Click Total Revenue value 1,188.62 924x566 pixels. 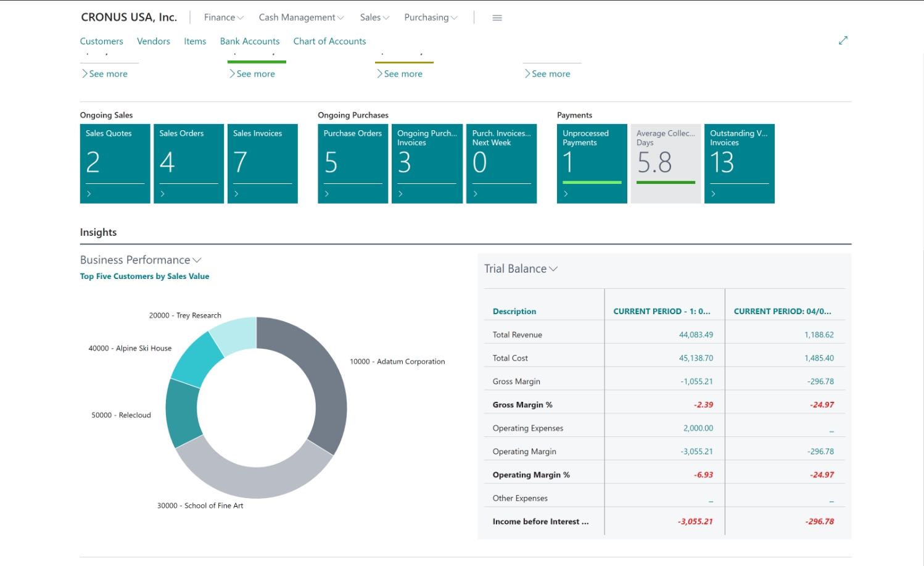pos(819,335)
